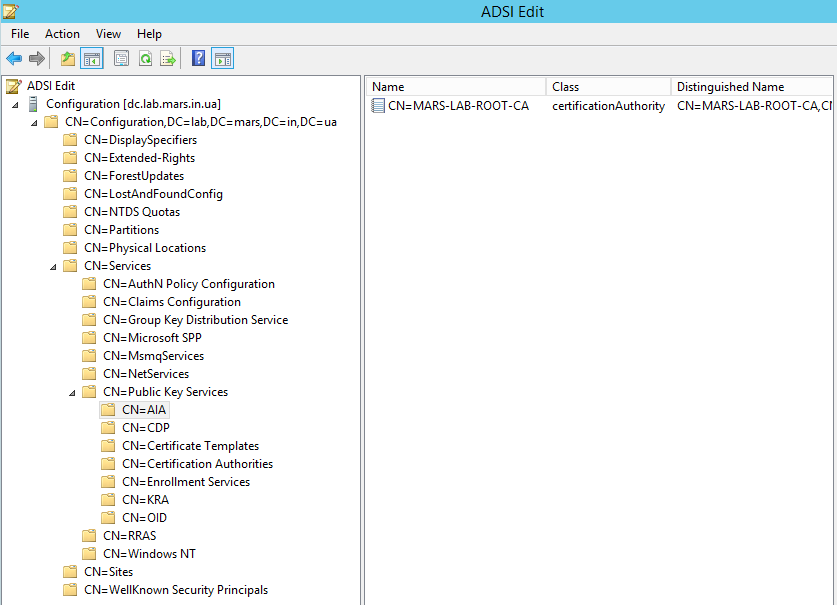Screen dimensions: 837x605
Task: Select the CN=CDP folder in tree
Action: click(145, 428)
